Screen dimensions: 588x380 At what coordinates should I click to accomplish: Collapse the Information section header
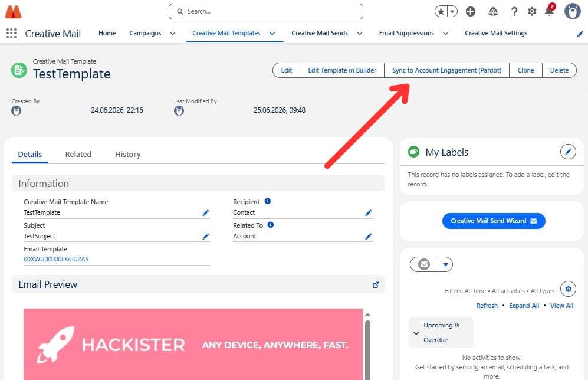click(198, 184)
